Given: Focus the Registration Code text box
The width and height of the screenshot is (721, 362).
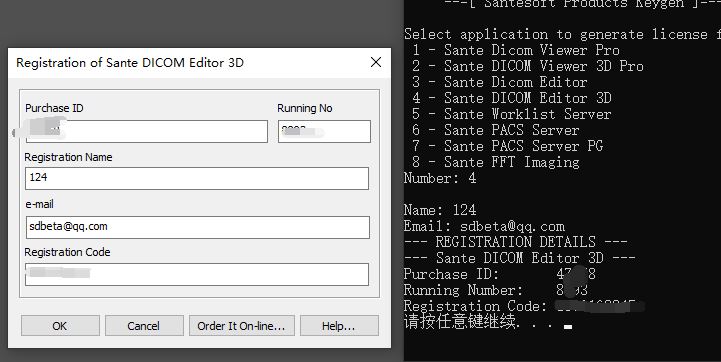Looking at the screenshot, I should pyautogui.click(x=197, y=274).
